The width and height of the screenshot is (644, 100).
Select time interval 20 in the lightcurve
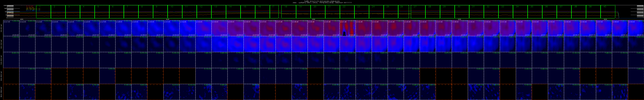[x=318, y=11]
